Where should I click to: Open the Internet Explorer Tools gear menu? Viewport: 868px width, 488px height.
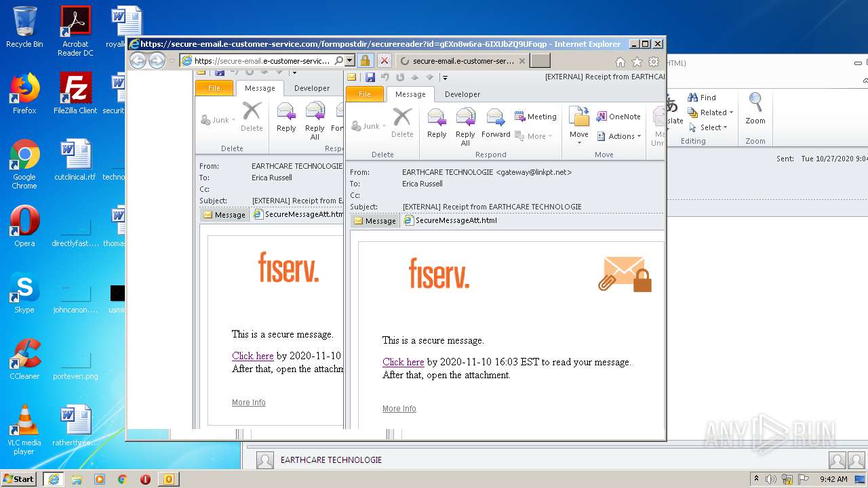click(x=654, y=62)
